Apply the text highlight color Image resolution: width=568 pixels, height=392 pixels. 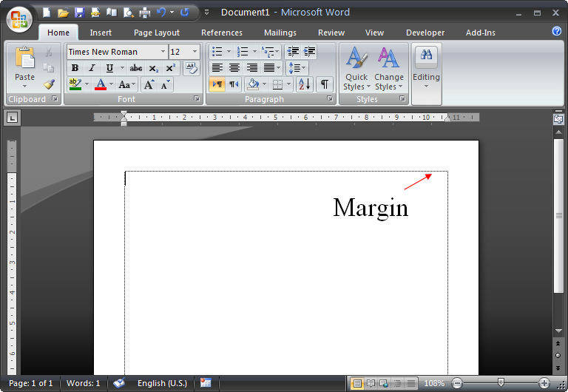pos(75,85)
